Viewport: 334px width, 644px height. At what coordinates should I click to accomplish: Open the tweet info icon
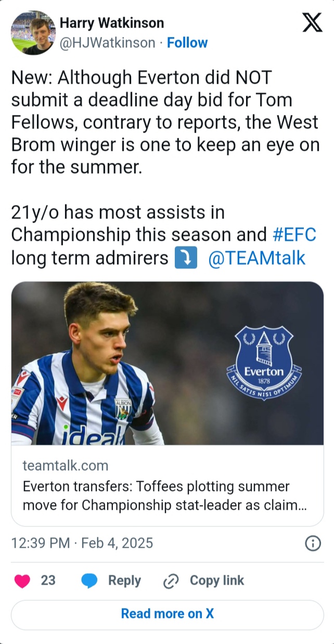click(x=312, y=544)
